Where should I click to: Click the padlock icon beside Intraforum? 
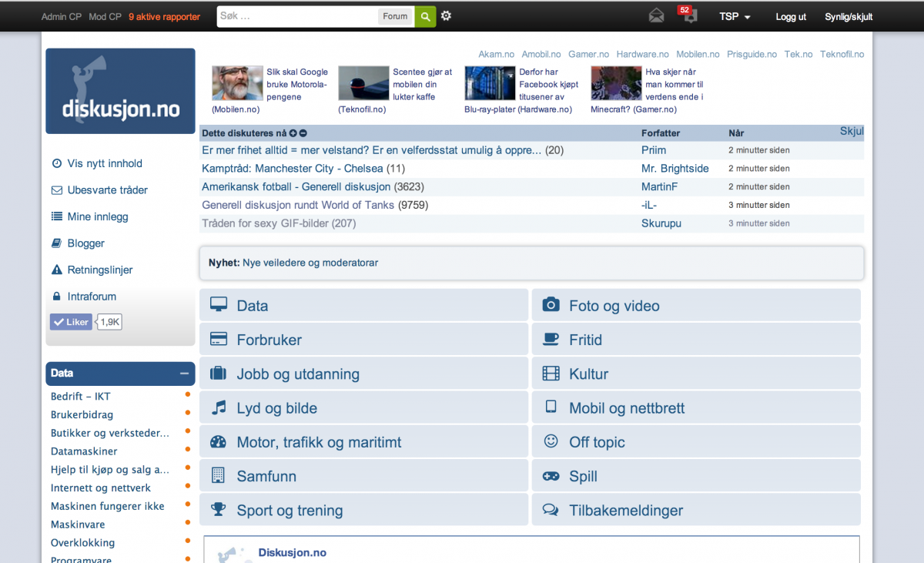[x=56, y=297]
